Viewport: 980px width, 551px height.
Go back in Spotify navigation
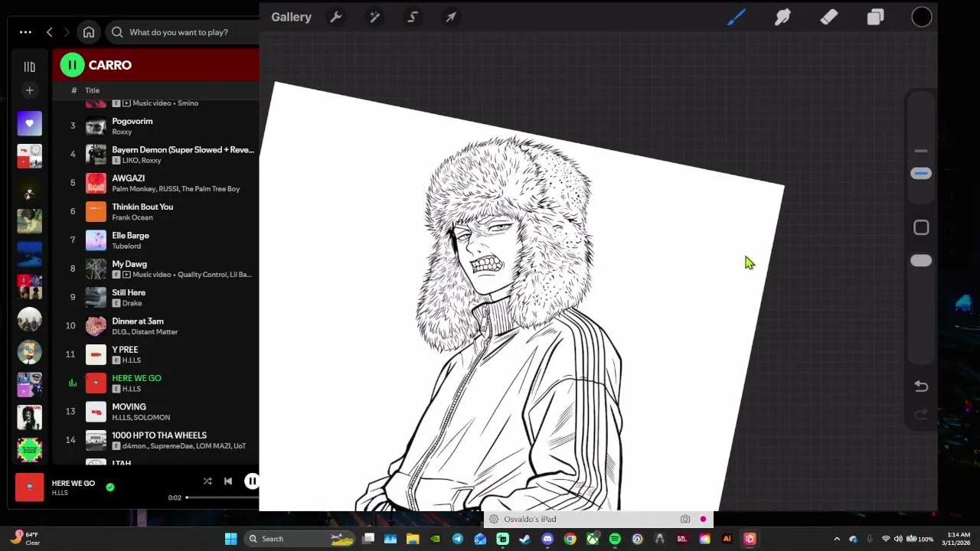[x=50, y=32]
